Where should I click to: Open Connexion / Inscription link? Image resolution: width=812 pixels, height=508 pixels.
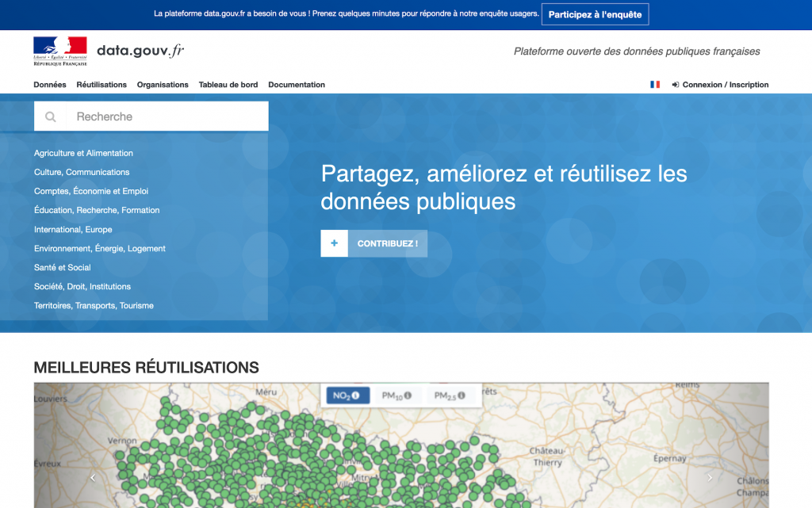pos(725,85)
